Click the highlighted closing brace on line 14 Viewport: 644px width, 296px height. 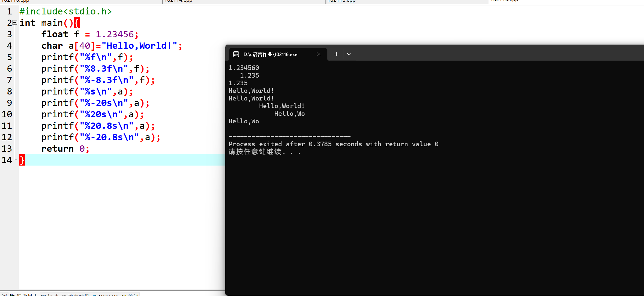[22, 160]
